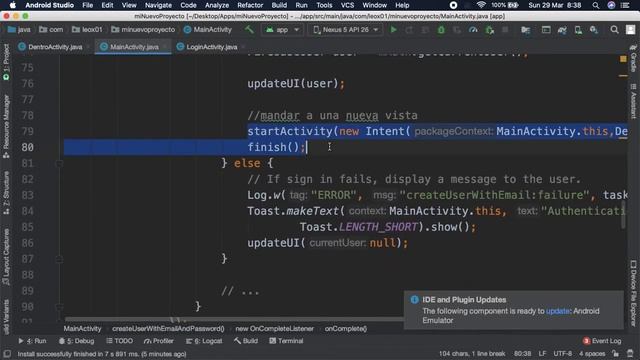
Task: Click the onComplete() breadcrumb below the editor
Action: tap(346, 329)
